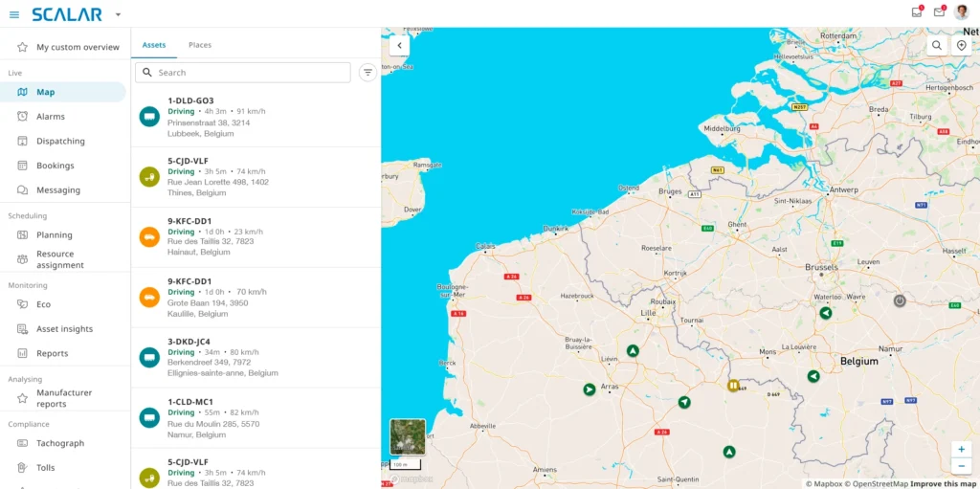This screenshot has width=980, height=489.
Task: Go to Tachograph in Compliance section
Action: [60, 443]
